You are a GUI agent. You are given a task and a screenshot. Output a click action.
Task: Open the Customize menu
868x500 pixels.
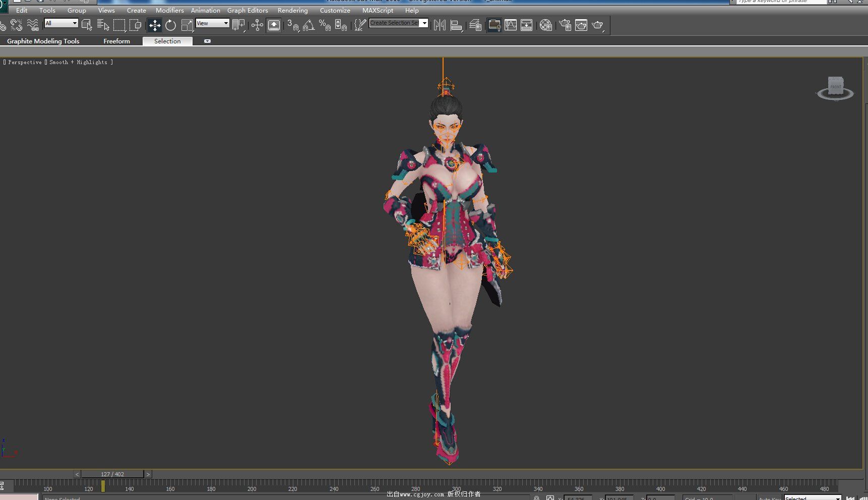coord(335,10)
